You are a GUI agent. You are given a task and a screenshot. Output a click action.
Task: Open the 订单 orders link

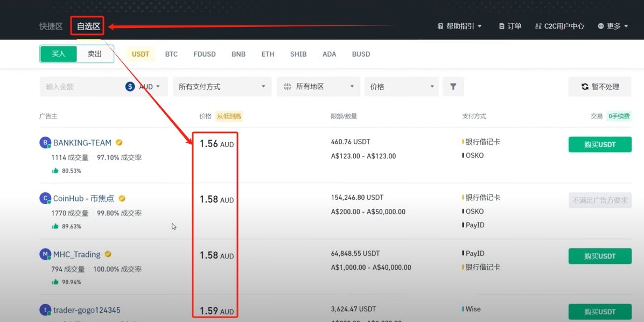point(510,26)
